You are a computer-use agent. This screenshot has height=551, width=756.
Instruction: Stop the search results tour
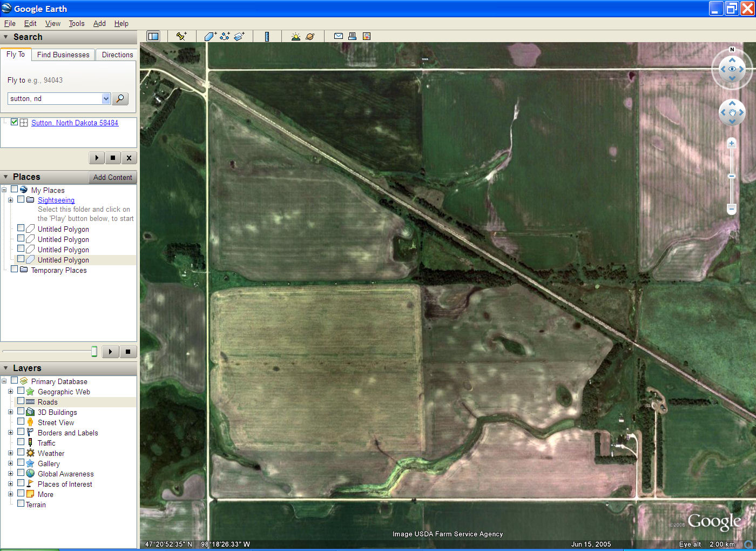pyautogui.click(x=112, y=158)
